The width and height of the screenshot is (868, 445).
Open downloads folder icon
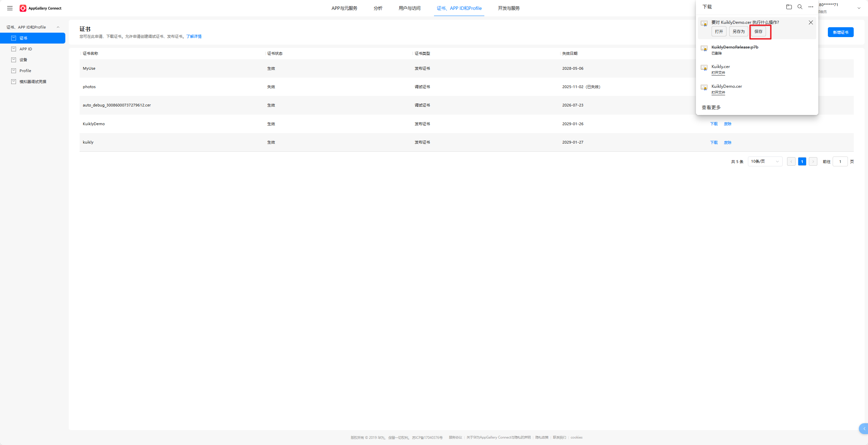pos(789,7)
